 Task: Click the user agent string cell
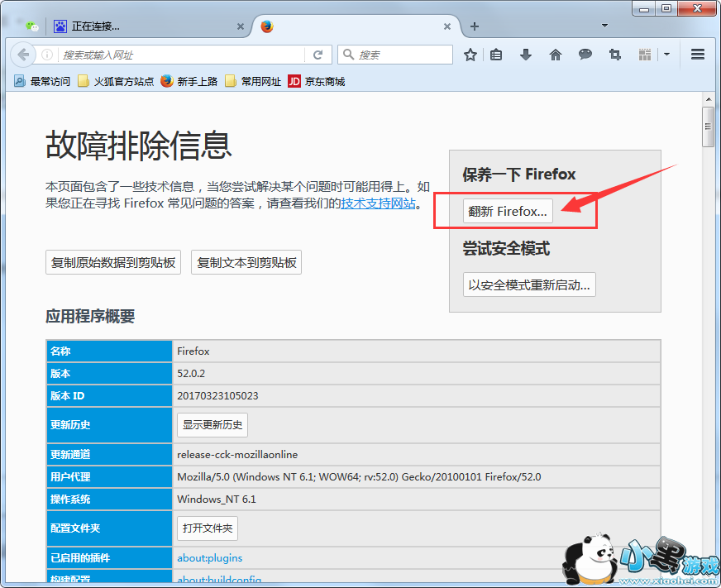[416, 476]
